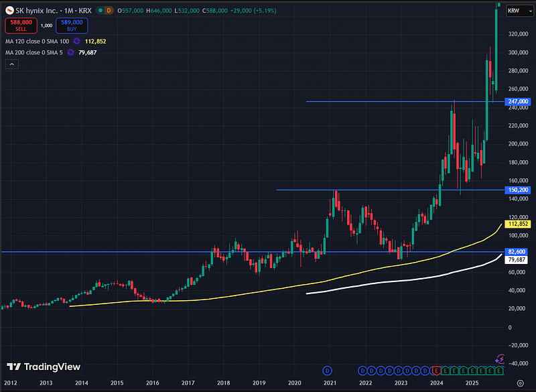
Task: Click the green market status dot
Action: [100, 11]
